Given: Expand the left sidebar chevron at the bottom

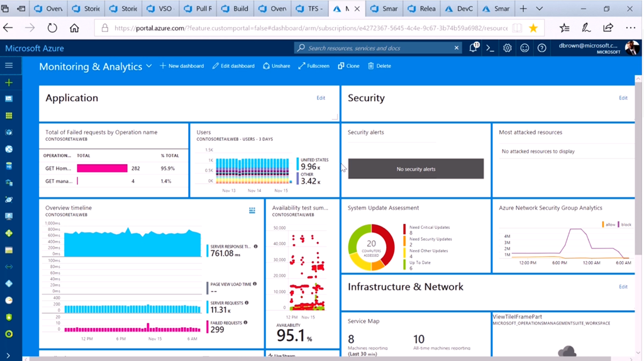Looking at the screenshot, I should tap(8, 355).
